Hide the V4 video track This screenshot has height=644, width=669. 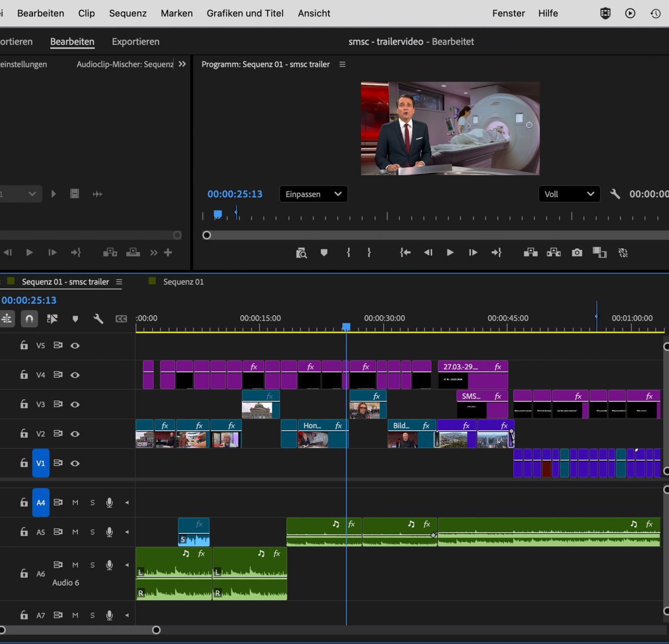point(75,375)
